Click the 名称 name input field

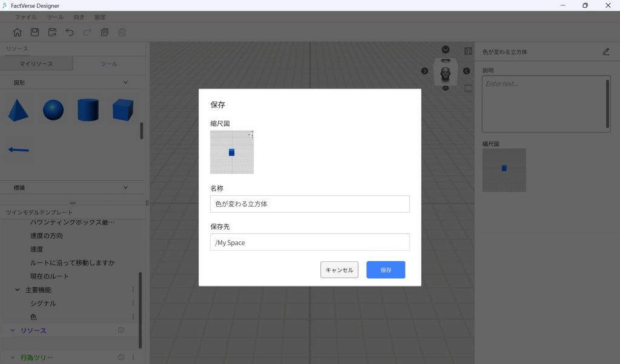[309, 204]
